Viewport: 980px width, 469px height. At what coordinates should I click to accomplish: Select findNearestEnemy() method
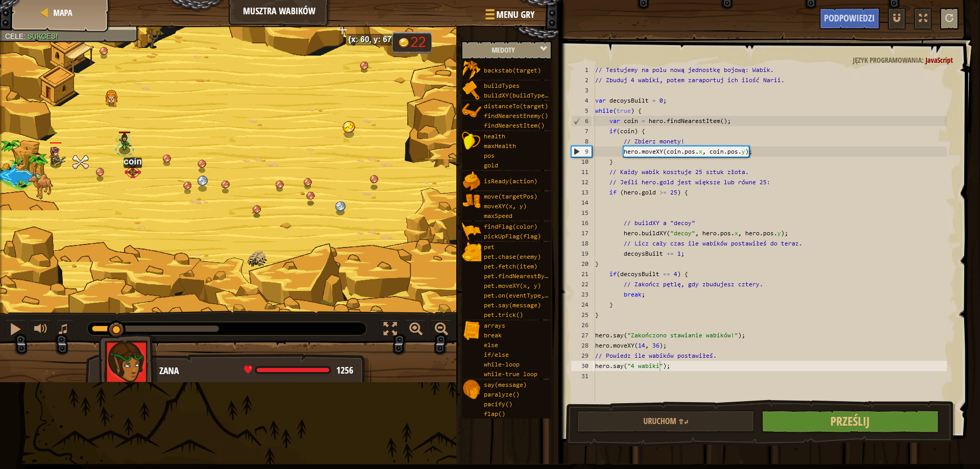pos(516,116)
